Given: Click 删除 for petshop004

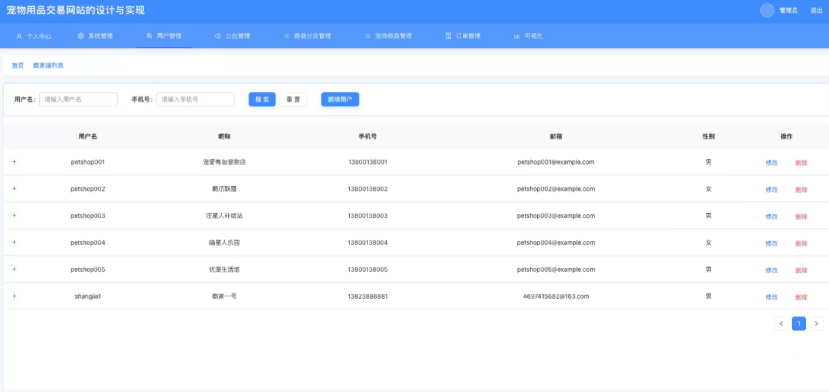Looking at the screenshot, I should point(801,244).
